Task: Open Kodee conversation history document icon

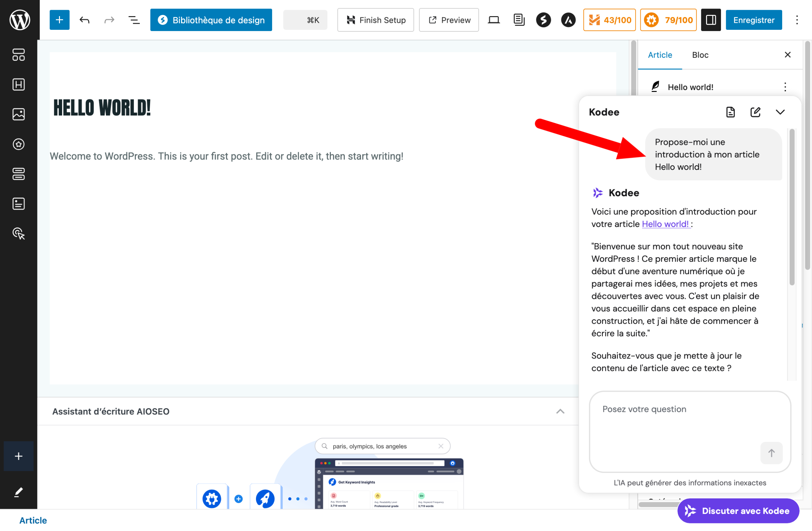Action: pyautogui.click(x=730, y=112)
